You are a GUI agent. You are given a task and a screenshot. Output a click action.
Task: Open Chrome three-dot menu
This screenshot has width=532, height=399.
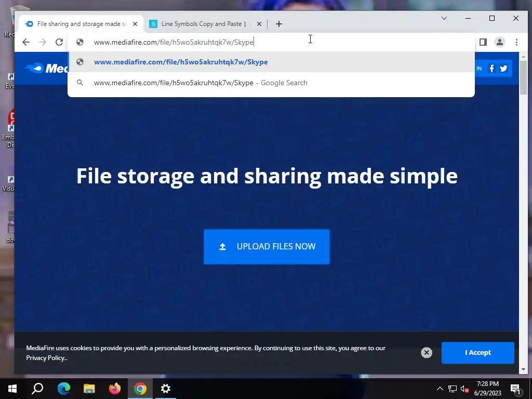click(516, 42)
